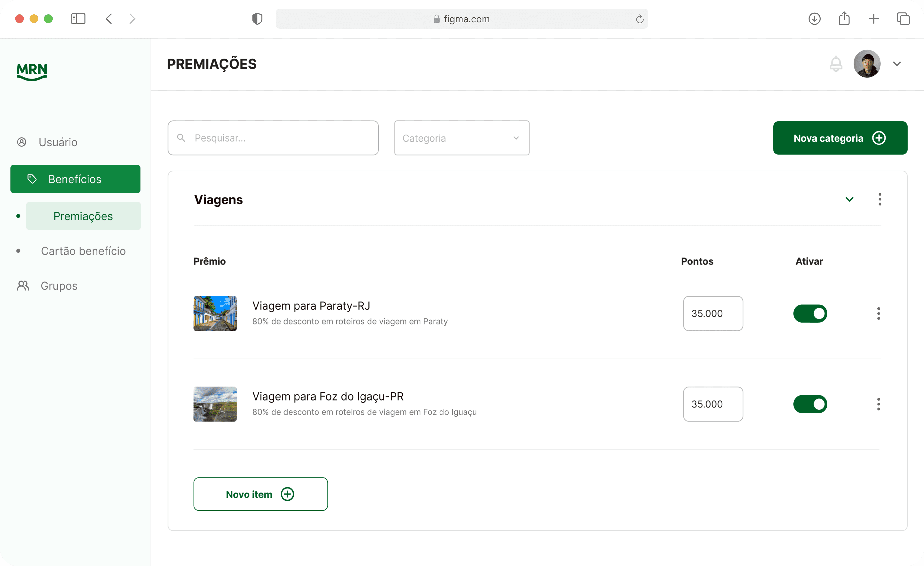924x566 pixels.
Task: Click the user profile avatar
Action: (867, 64)
